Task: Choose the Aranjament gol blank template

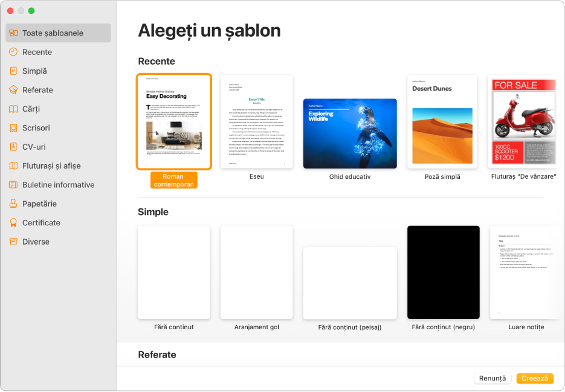Action: tap(257, 272)
